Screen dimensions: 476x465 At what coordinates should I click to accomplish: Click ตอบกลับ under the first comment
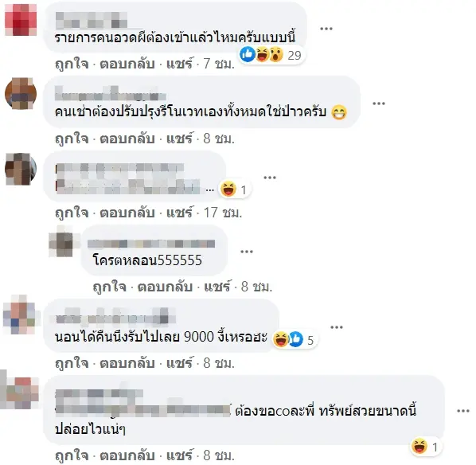click(127, 64)
